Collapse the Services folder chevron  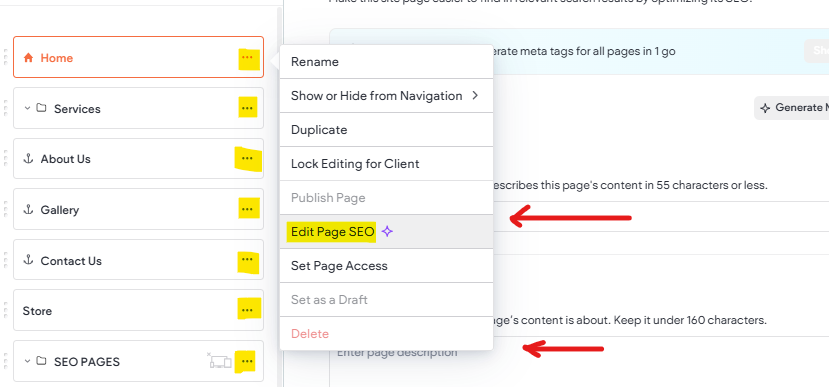pyautogui.click(x=27, y=108)
